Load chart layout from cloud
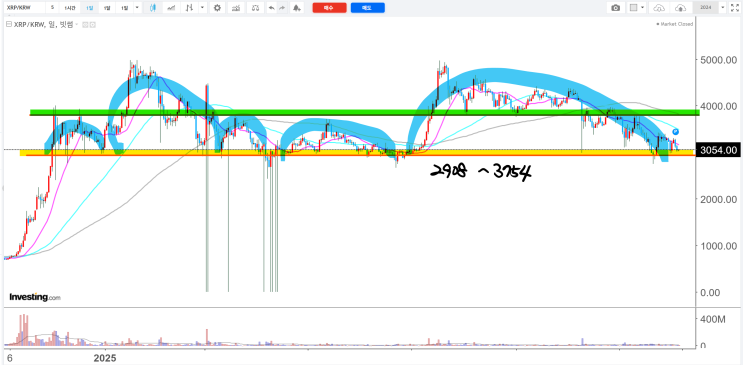This screenshot has height=365, width=743. pos(659,8)
